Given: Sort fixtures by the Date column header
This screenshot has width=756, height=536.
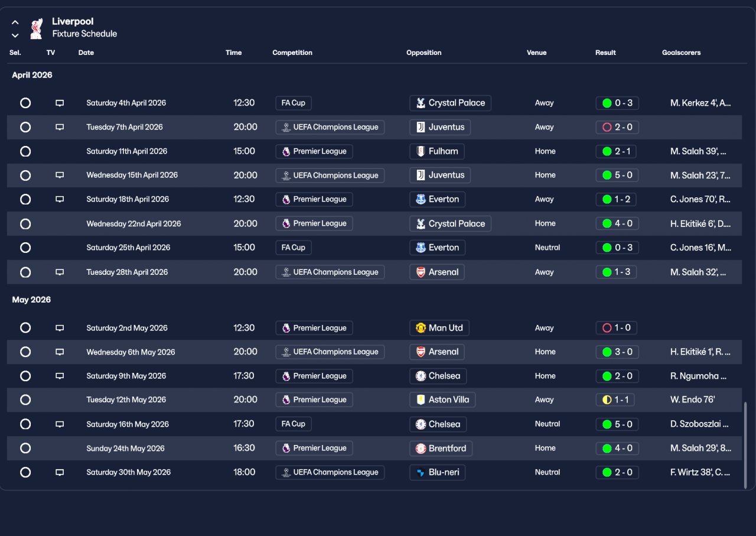Looking at the screenshot, I should point(86,53).
